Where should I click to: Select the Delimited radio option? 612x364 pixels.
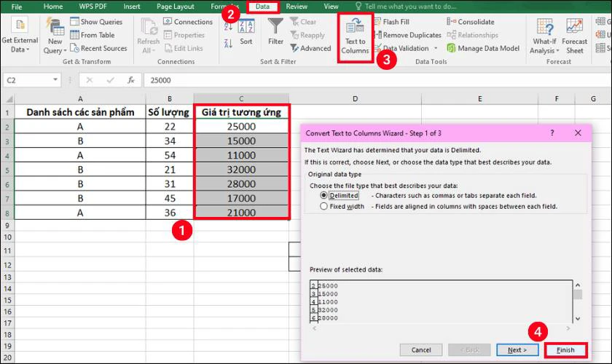324,195
